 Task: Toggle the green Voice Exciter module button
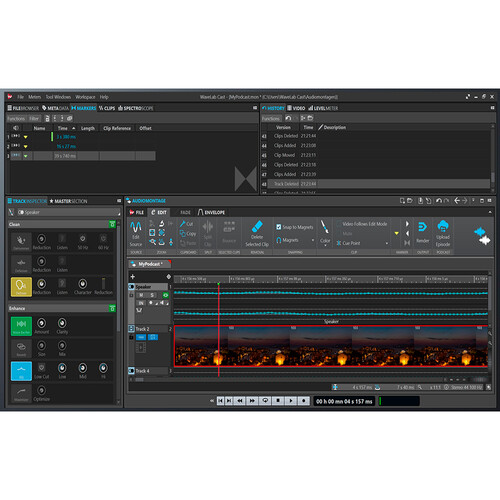click(x=21, y=326)
